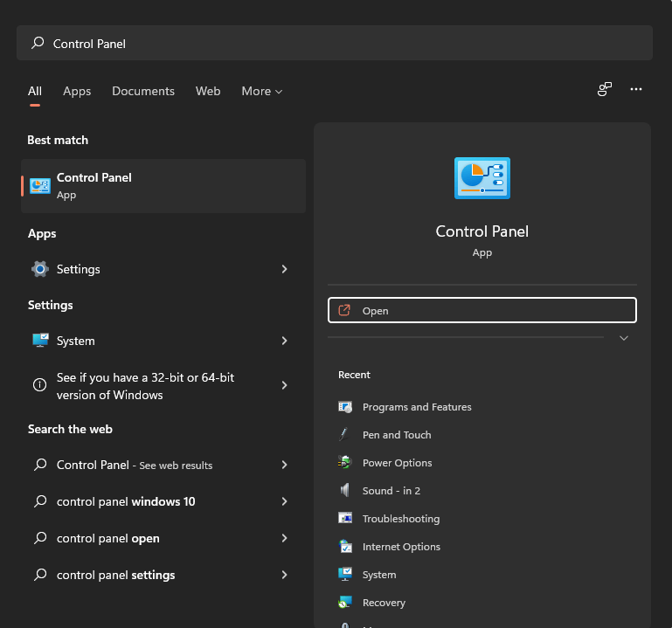Click the Control Panel title in the preview pane
The width and height of the screenshot is (672, 628).
[x=482, y=231]
